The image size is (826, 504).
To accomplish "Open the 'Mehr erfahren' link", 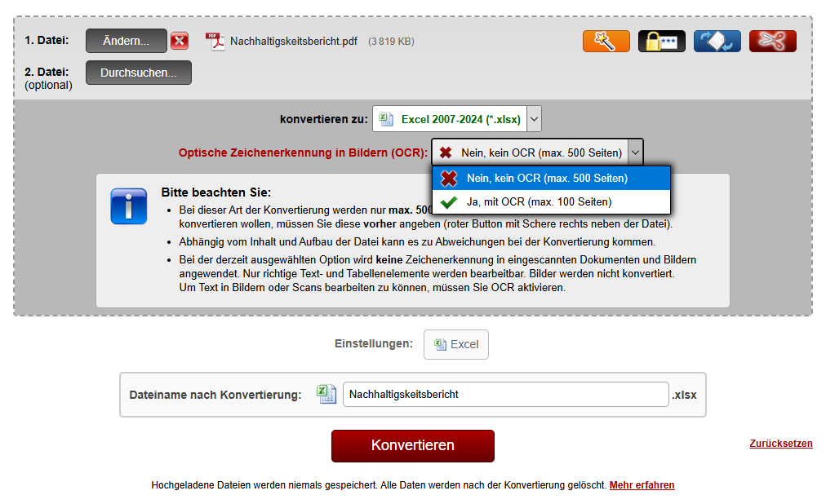I will tap(642, 485).
